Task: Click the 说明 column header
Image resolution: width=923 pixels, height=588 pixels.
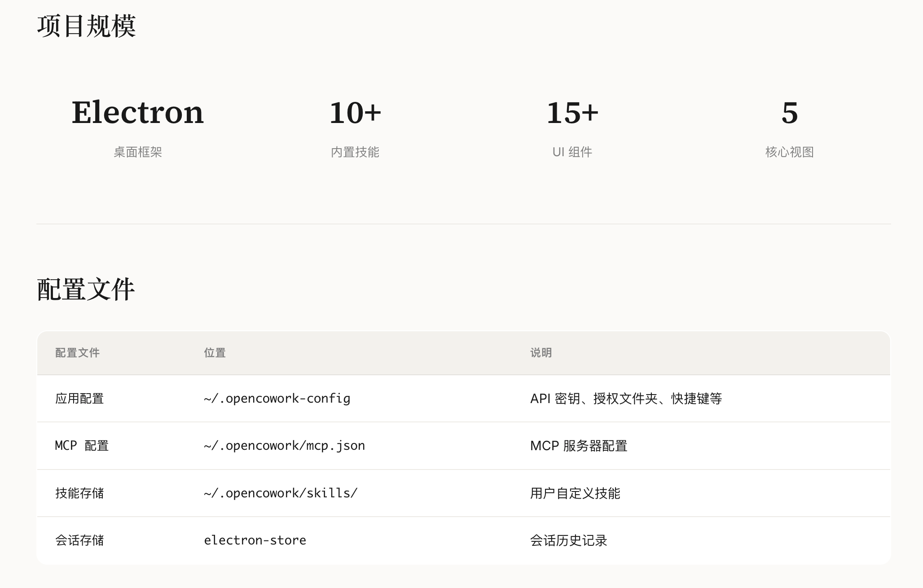Action: tap(541, 353)
